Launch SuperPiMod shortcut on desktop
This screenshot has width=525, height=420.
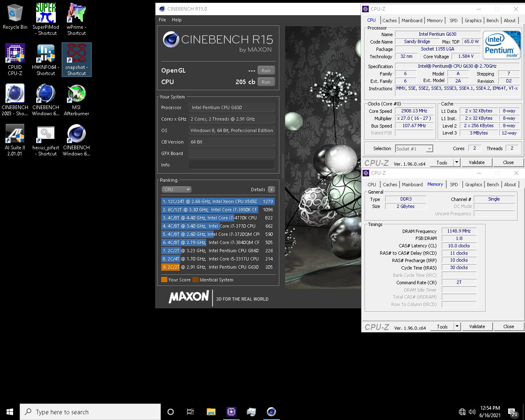click(46, 19)
